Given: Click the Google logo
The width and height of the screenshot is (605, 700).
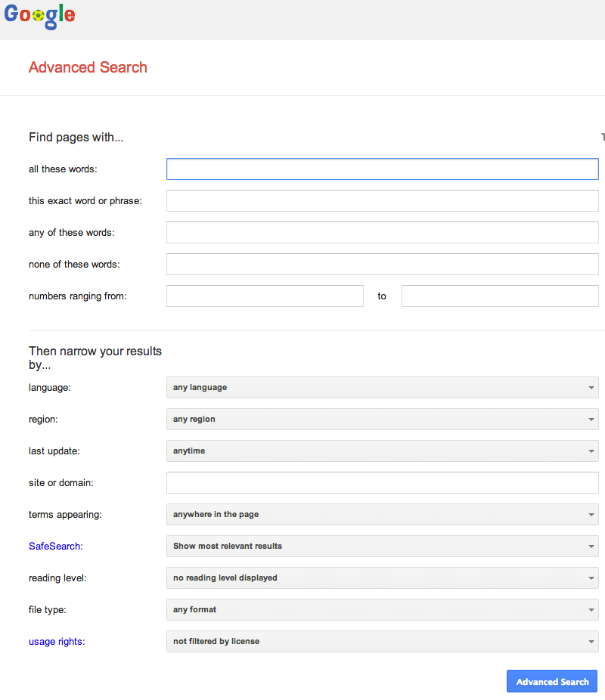Looking at the screenshot, I should tap(40, 16).
